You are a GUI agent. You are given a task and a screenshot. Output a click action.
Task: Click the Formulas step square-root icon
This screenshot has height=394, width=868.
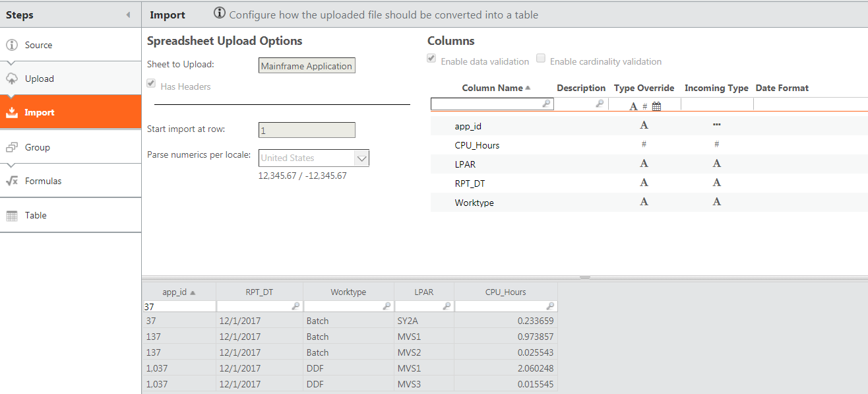11,181
